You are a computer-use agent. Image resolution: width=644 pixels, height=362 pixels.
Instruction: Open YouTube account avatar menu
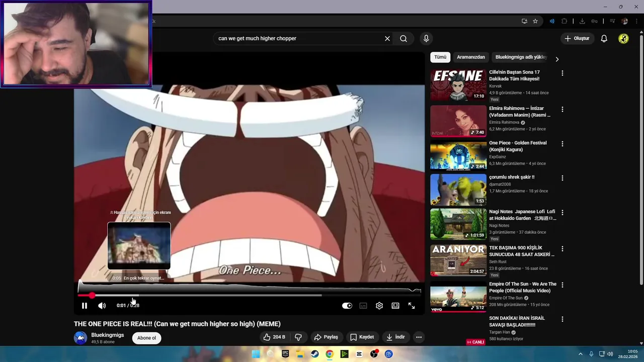click(623, 39)
